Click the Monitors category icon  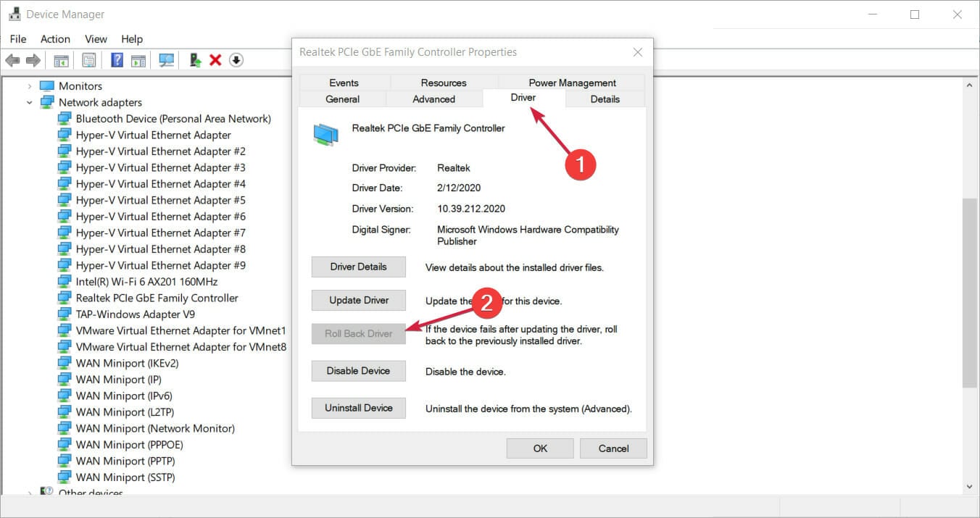46,86
